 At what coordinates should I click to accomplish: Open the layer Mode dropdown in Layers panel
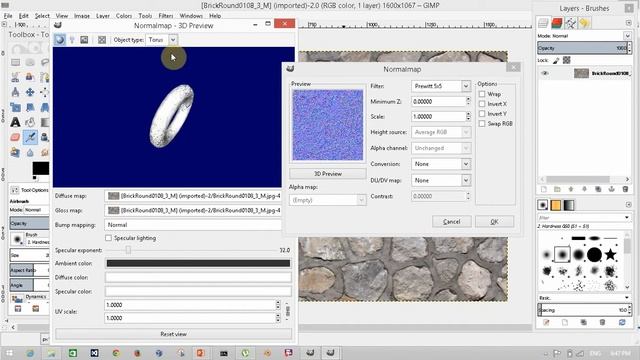click(584, 36)
